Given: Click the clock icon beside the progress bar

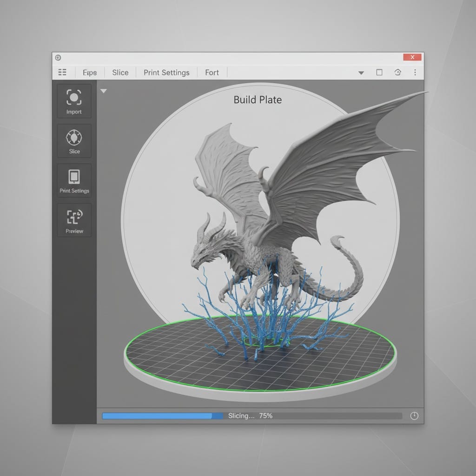Looking at the screenshot, I should pos(414,416).
